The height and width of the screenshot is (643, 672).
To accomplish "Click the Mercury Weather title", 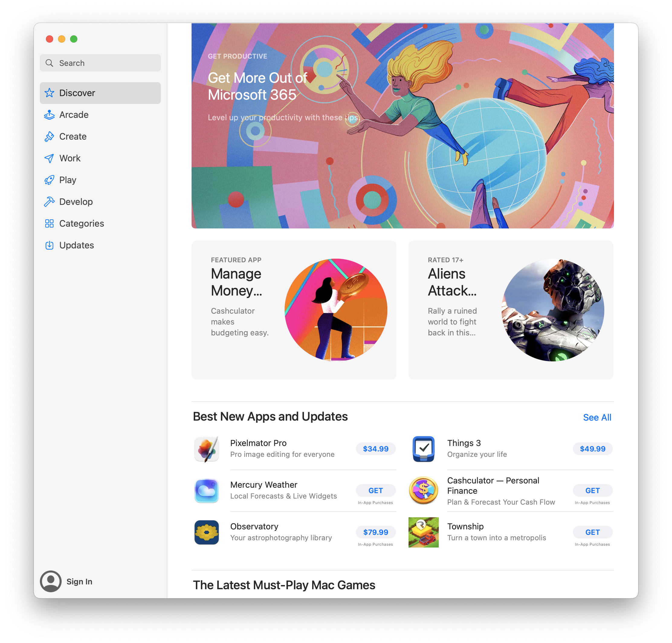I will pos(264,485).
